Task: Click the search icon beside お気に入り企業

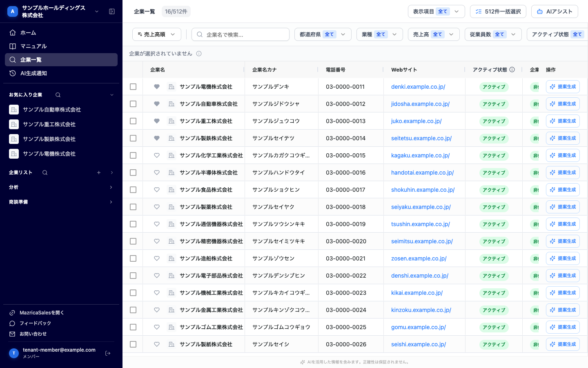Action: click(x=58, y=95)
